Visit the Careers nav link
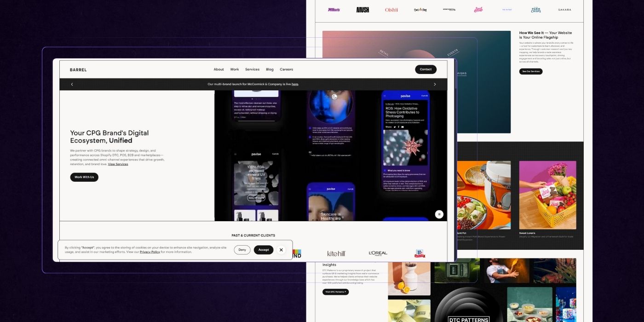Viewport: 644px width, 322px height. 286,69
